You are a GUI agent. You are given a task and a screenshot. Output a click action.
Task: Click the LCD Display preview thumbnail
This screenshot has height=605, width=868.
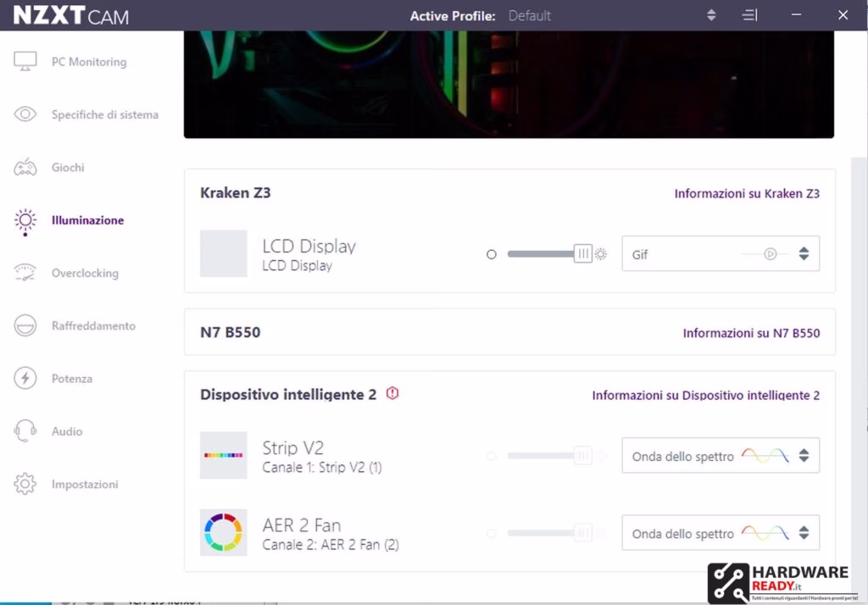pyautogui.click(x=223, y=253)
